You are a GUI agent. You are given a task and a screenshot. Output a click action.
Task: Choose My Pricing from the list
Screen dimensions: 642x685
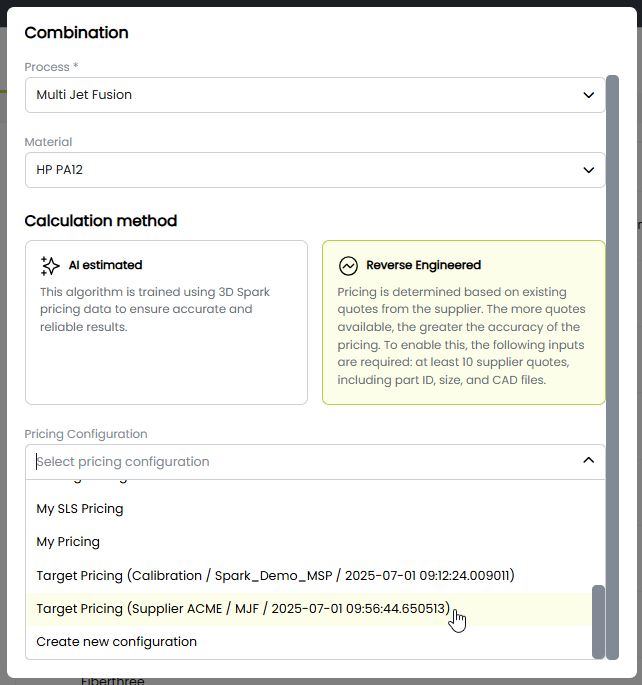[68, 542]
